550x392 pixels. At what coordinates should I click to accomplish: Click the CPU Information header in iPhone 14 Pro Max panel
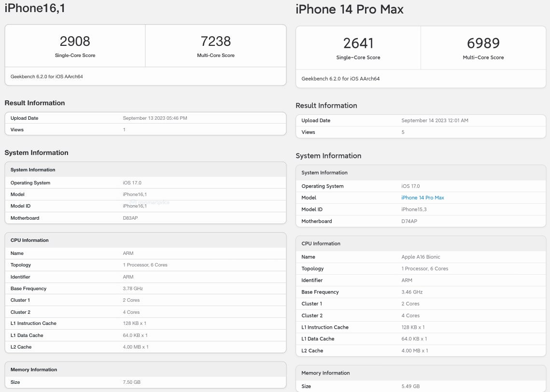coord(321,244)
